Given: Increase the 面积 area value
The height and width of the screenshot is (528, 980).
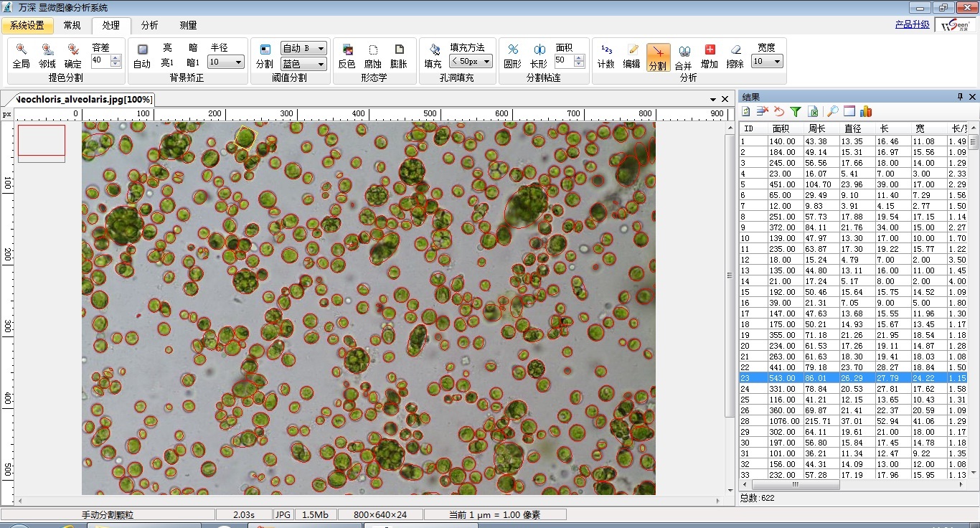Looking at the screenshot, I should coord(580,58).
